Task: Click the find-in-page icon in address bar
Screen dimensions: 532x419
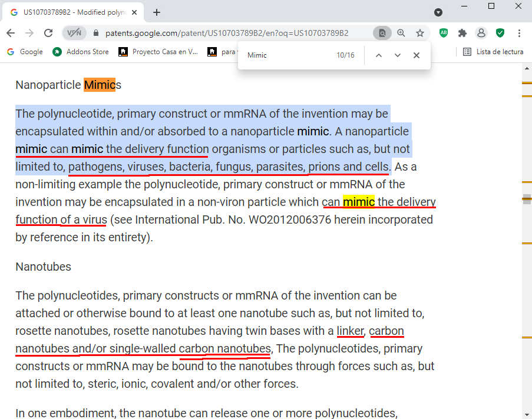Action: tap(382, 33)
